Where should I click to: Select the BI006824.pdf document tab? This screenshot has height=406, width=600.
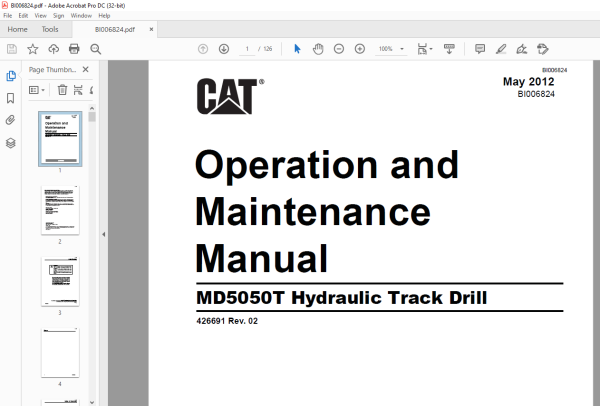pos(114,29)
